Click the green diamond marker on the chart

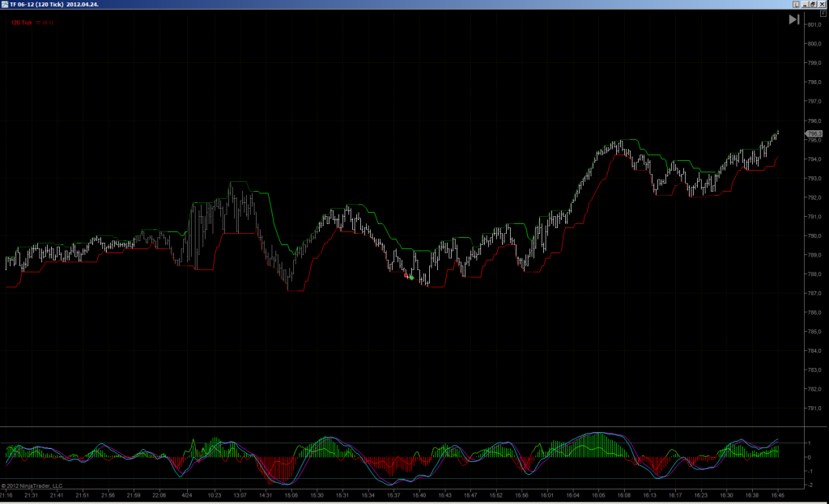411,277
